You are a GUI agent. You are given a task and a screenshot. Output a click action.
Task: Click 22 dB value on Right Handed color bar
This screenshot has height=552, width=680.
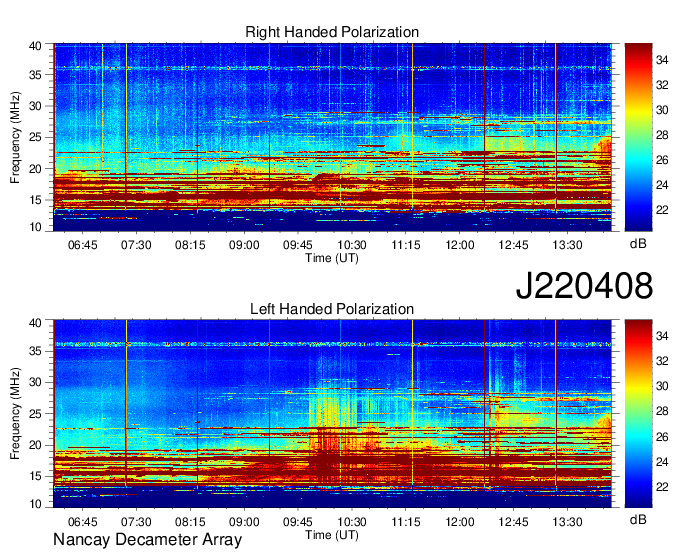pos(662,210)
